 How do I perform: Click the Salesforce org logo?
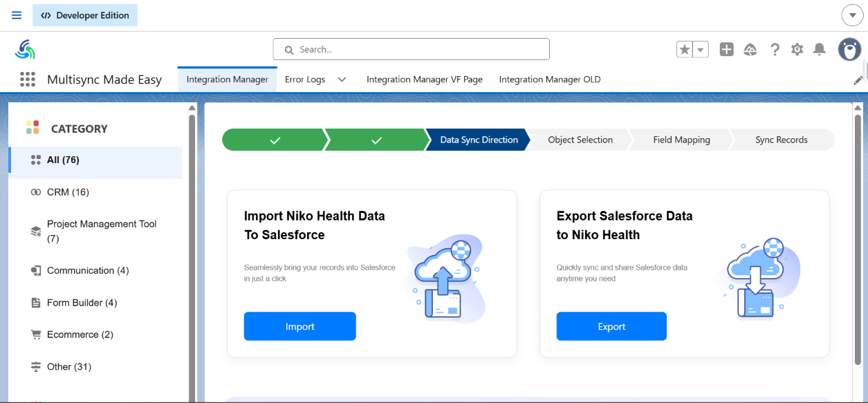pyautogui.click(x=25, y=49)
